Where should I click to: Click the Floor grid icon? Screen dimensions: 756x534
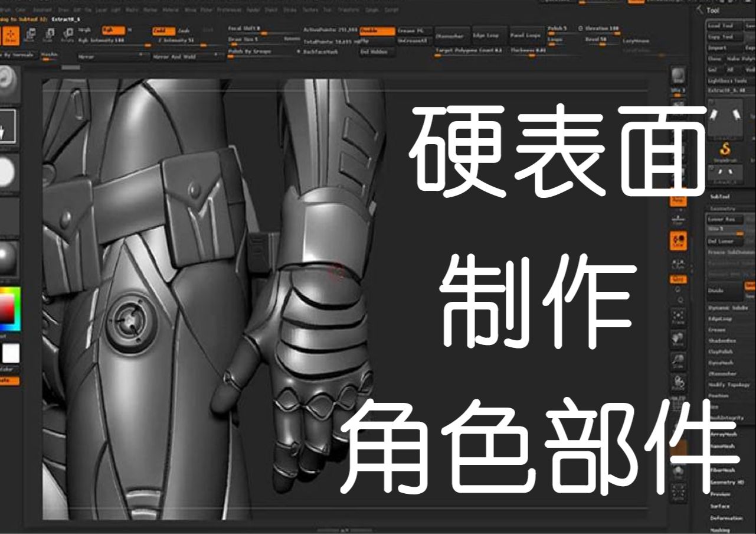pyautogui.click(x=678, y=219)
